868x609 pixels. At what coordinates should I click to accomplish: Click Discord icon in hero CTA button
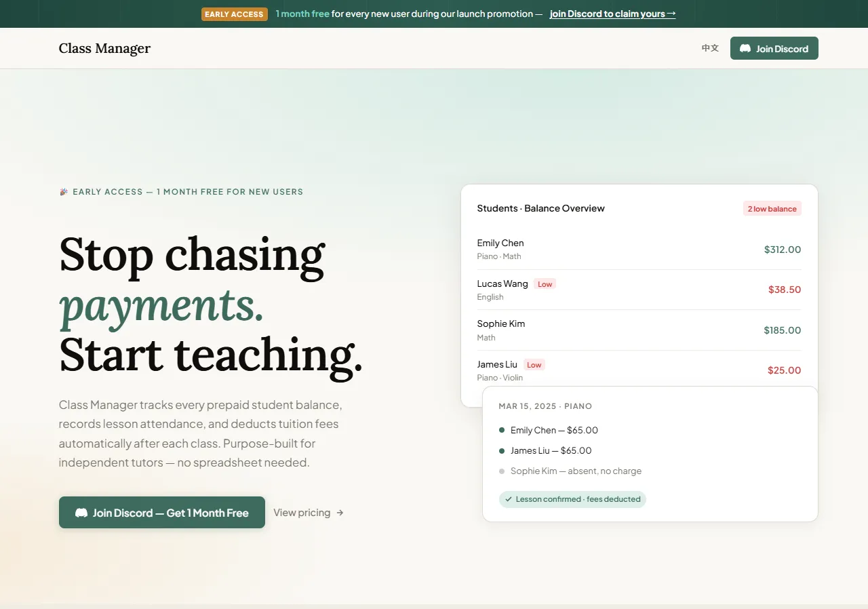tap(81, 513)
